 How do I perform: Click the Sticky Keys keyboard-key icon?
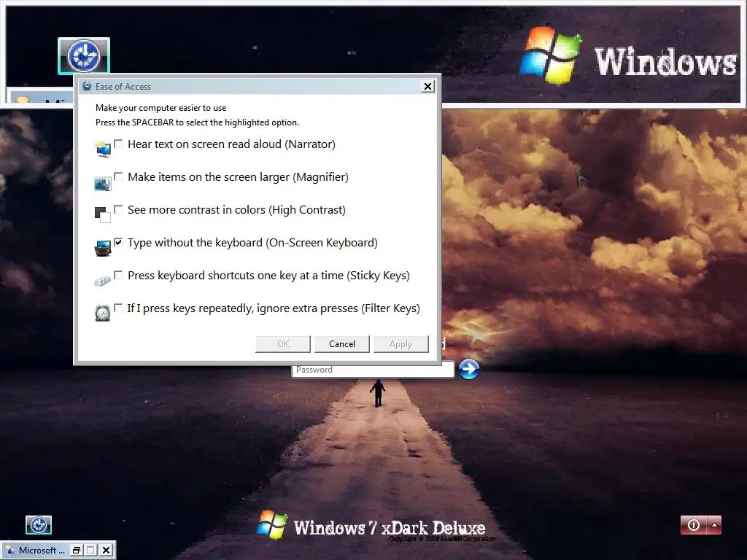pyautogui.click(x=102, y=281)
